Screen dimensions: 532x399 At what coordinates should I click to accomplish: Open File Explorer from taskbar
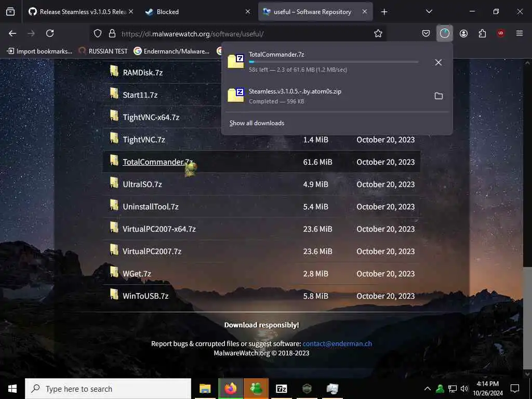205,389
